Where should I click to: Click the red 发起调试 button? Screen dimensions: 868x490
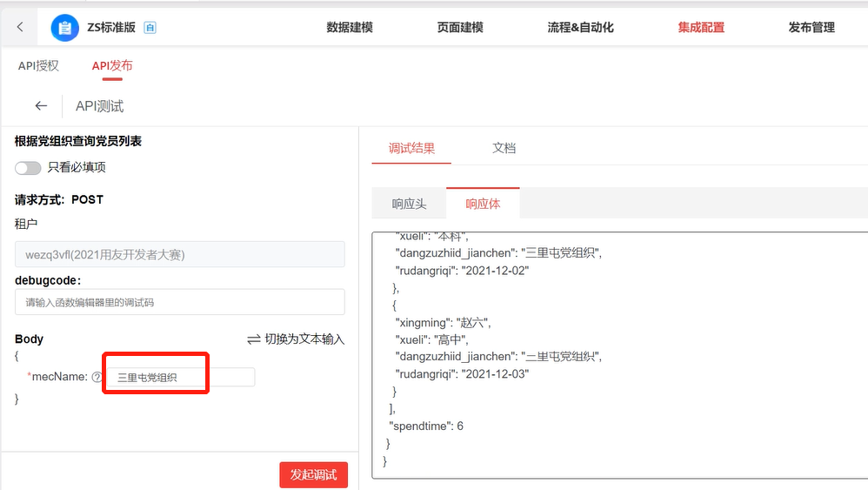(x=313, y=474)
